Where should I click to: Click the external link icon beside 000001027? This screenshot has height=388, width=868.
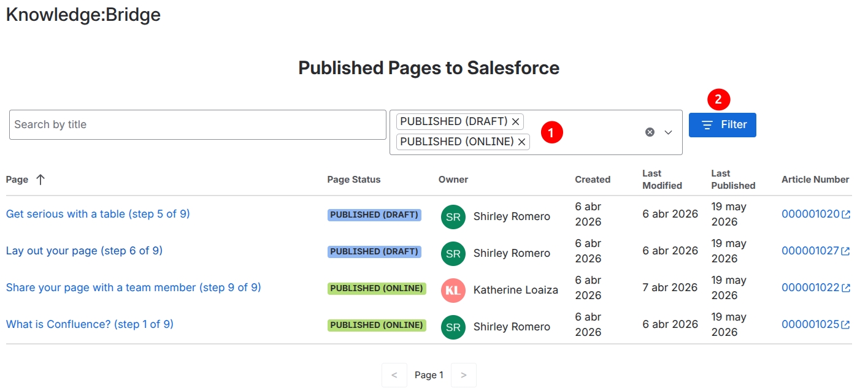point(846,251)
